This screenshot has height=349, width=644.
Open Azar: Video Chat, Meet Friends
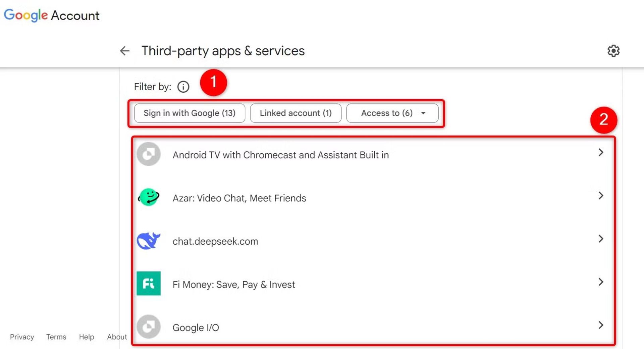pos(239,198)
